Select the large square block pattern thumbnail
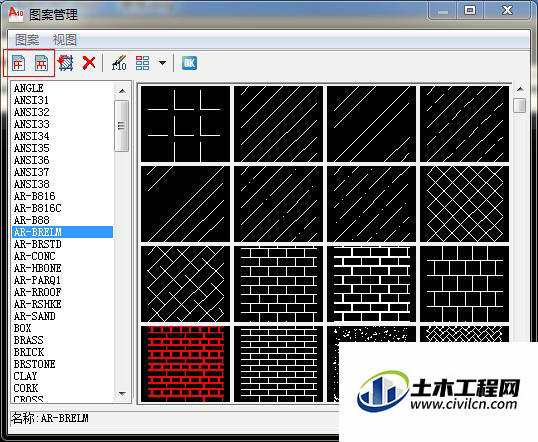Image resolution: width=538 pixels, height=442 pixels. pos(464,284)
